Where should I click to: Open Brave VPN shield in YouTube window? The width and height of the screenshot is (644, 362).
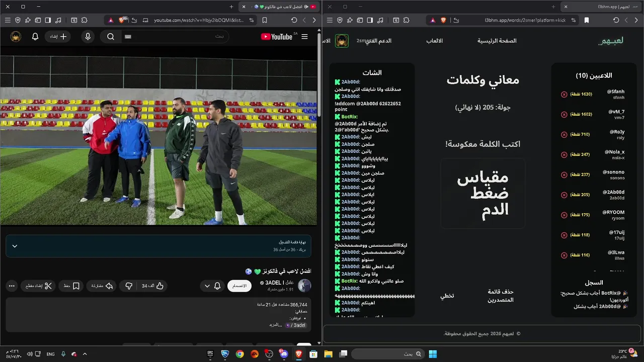[18, 20]
